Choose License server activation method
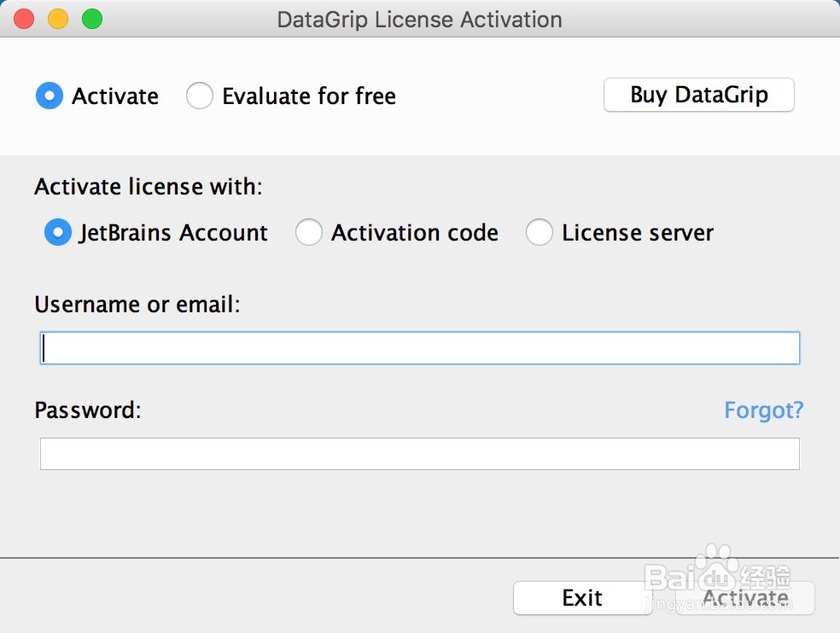 click(540, 233)
